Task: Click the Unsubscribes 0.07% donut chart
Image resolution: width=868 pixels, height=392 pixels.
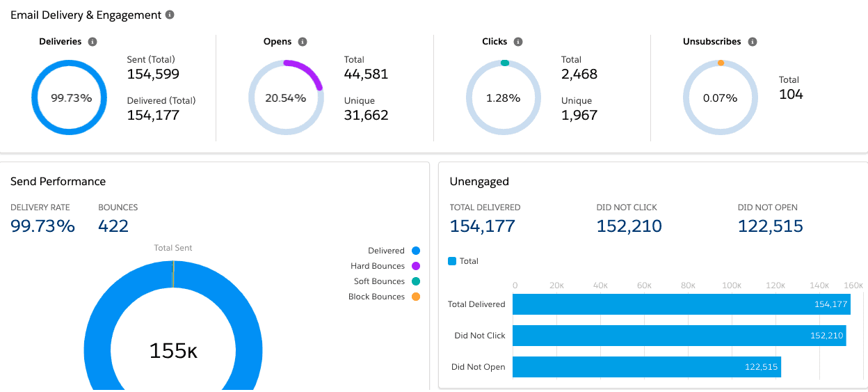Action: click(x=720, y=98)
